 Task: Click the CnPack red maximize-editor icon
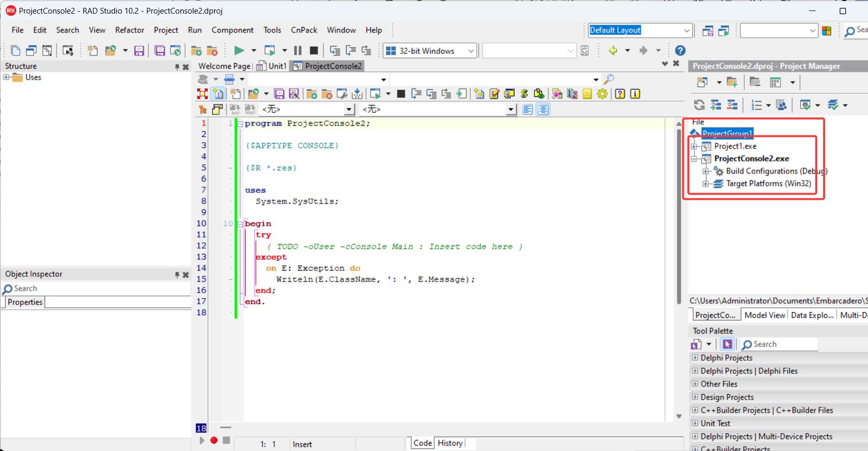(x=202, y=94)
